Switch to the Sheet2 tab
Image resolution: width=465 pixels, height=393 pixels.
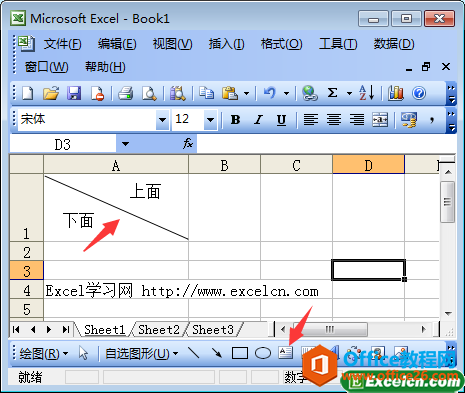tap(159, 330)
